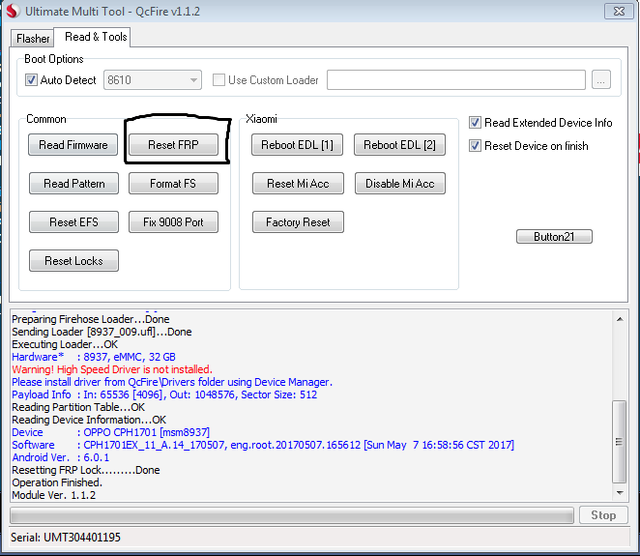Click the 'Reading Device Information...OK' line
The height and width of the screenshot is (556, 640).
click(x=89, y=420)
